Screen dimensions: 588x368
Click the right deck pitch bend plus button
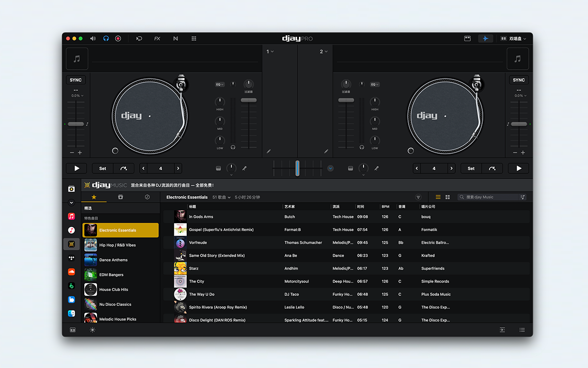(523, 153)
